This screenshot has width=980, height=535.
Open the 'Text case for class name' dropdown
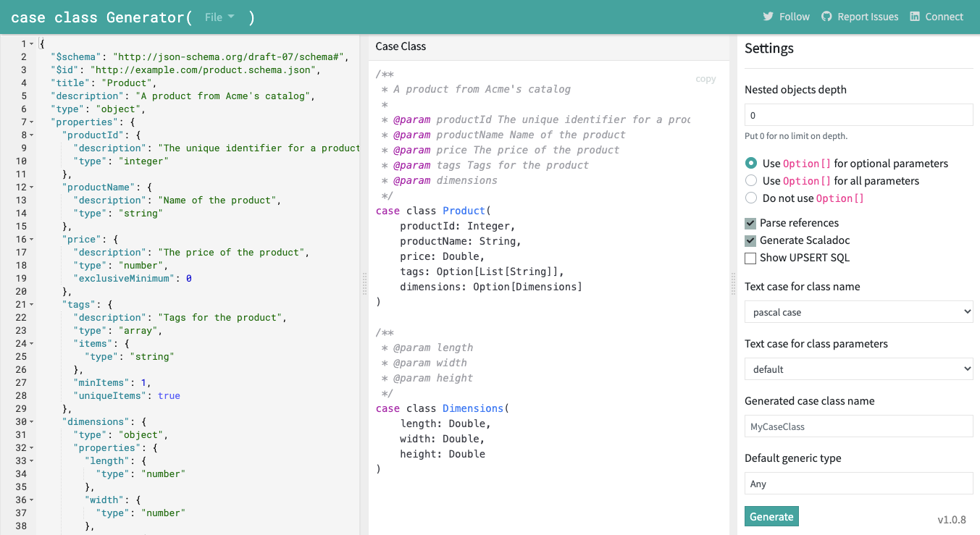(x=858, y=311)
